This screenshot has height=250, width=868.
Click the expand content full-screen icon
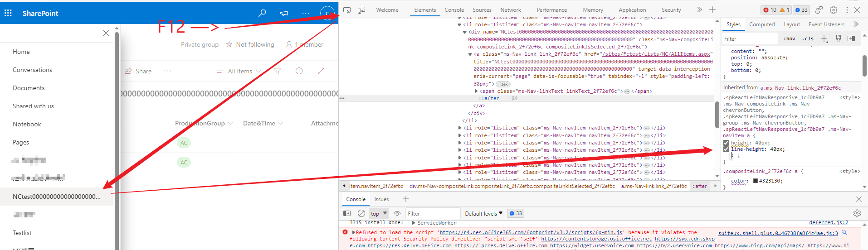pyautogui.click(x=321, y=71)
